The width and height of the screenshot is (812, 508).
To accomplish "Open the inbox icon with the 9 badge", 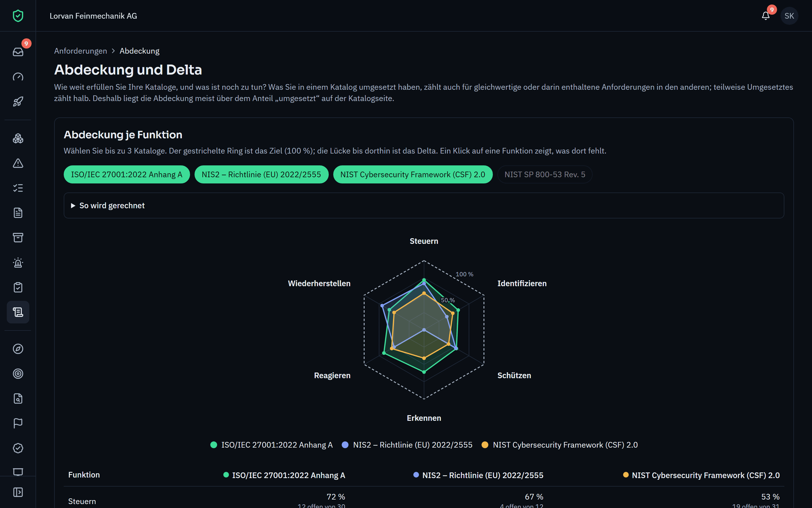I will [18, 52].
